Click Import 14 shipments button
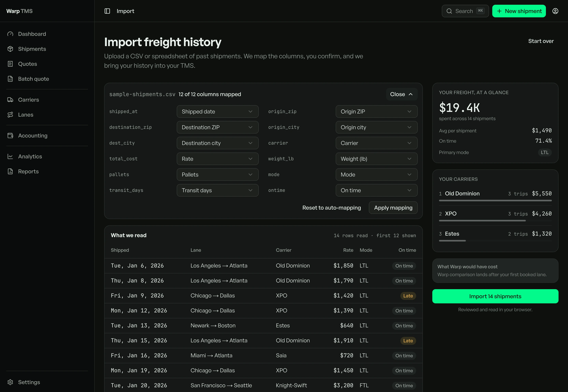This screenshot has height=392, width=568. click(x=495, y=296)
